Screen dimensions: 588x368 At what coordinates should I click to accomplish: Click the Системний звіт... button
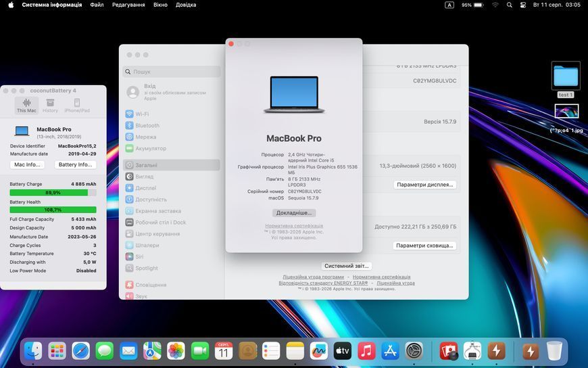tap(347, 266)
